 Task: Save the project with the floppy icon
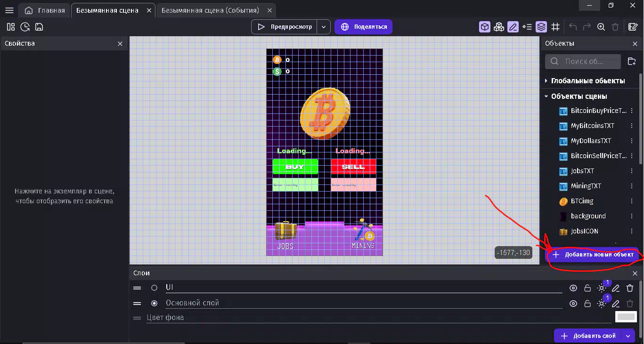point(39,27)
